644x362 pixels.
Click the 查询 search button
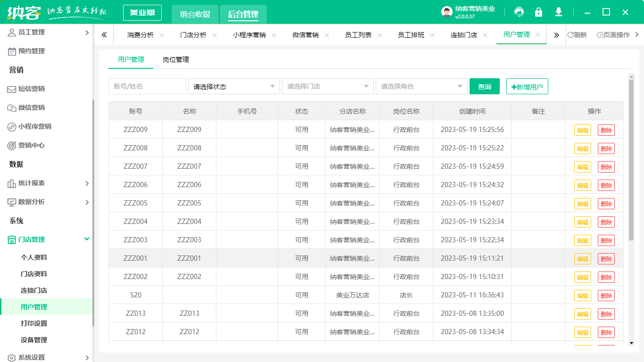pyautogui.click(x=485, y=86)
